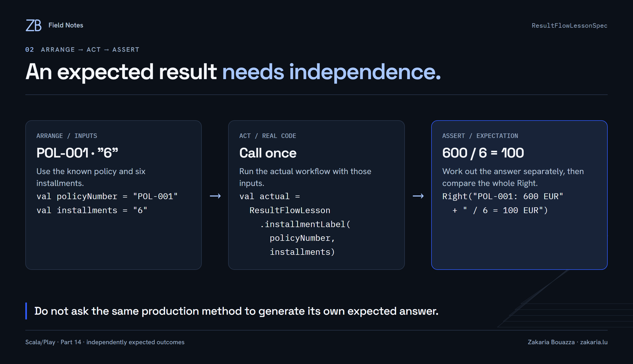Viewport: 633px width, 364px height.
Task: Click the ZB logo icon
Action: tap(33, 25)
